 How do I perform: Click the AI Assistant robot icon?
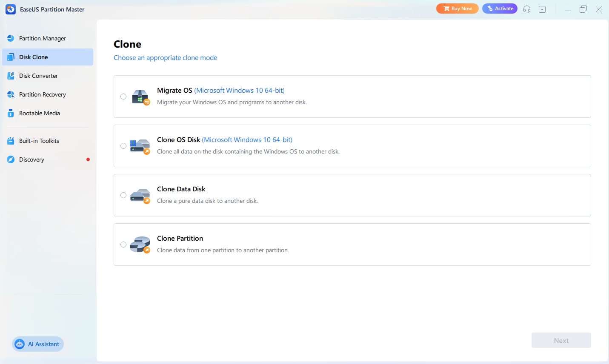(20, 344)
